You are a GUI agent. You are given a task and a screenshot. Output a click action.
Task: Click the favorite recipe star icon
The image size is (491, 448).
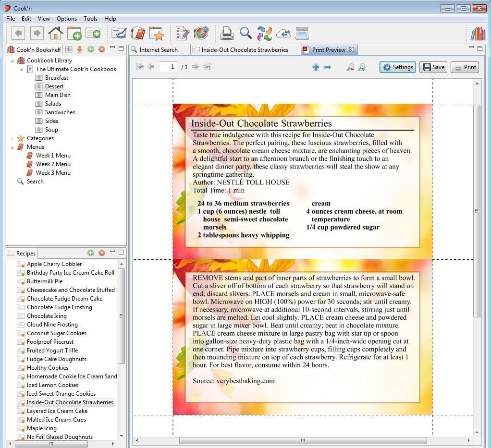click(157, 33)
